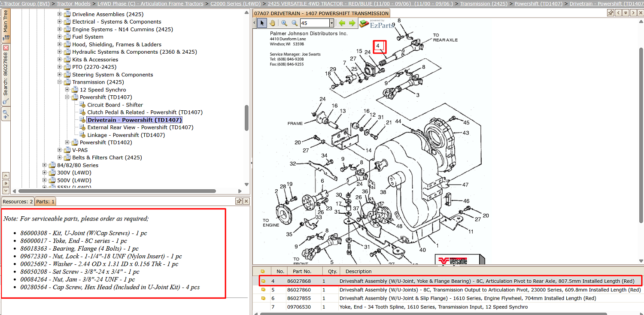Viewport: 644px width, 315px height.
Task: Collapse the Powershift (TD1407) node
Action: click(67, 97)
